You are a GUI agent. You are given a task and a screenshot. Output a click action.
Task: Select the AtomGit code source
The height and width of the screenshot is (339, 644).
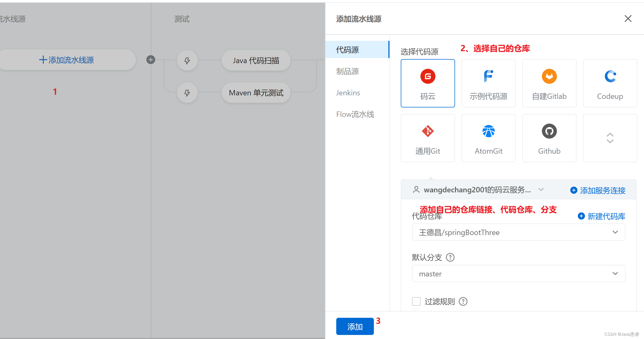tap(488, 138)
